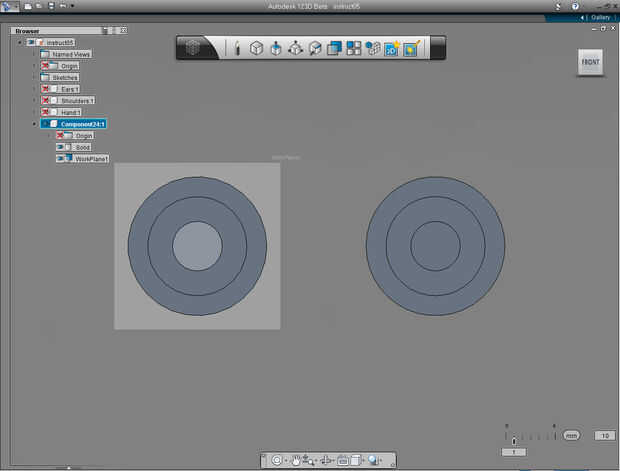Screen dimensions: 620x471
Task: Select Named Views in the browser tree
Action: pyautogui.click(x=70, y=54)
